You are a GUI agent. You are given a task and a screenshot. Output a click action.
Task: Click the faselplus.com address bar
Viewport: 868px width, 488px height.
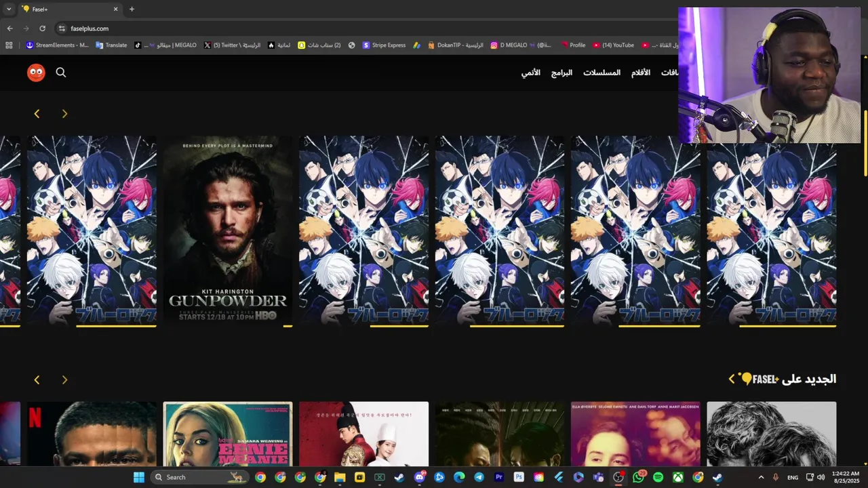pos(366,28)
